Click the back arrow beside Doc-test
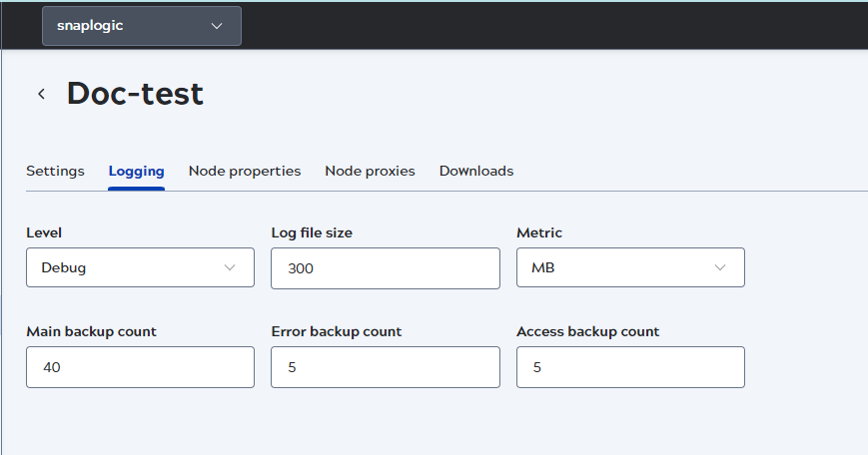 [41, 94]
